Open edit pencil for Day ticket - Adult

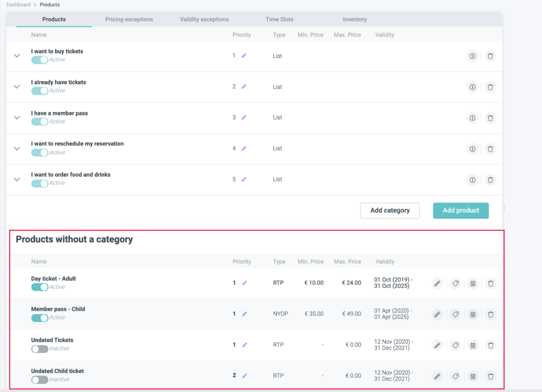click(437, 284)
